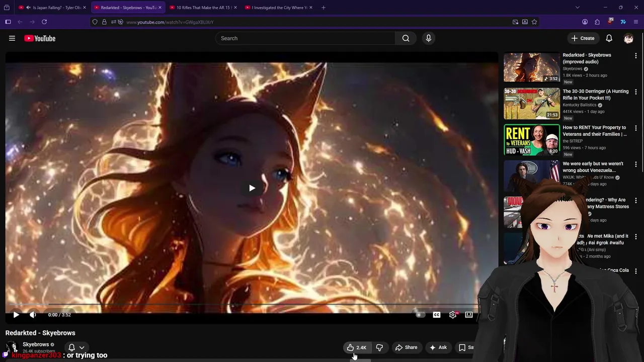This screenshot has height=362, width=644.
Task: Switch to theater mode view
Action: tap(469, 315)
